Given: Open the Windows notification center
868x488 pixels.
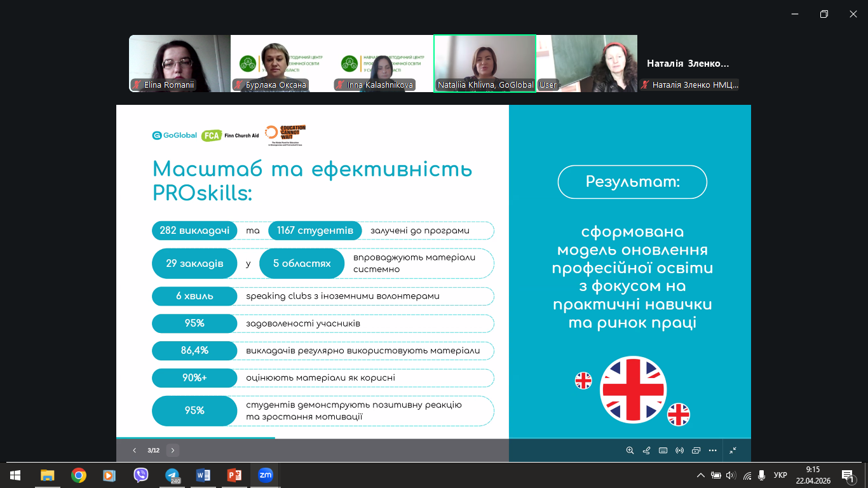Looking at the screenshot, I should [x=847, y=475].
